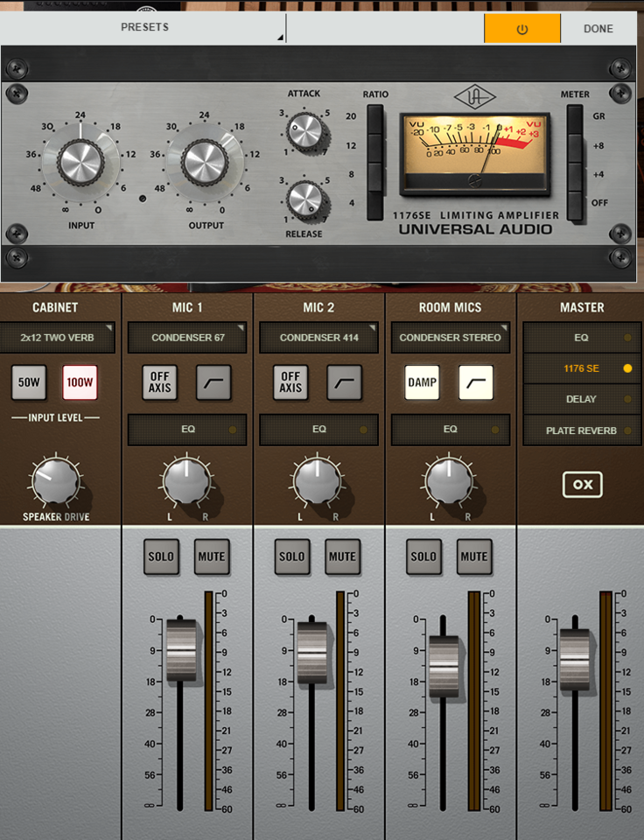Viewport: 644px width, 840px height.
Task: Click the OX logo button
Action: point(583,484)
